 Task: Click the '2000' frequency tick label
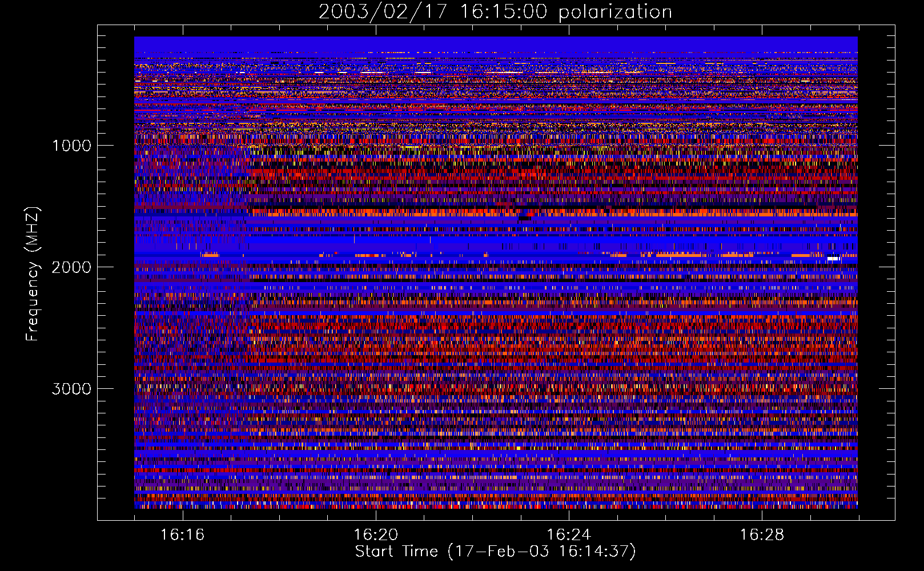pyautogui.click(x=71, y=267)
